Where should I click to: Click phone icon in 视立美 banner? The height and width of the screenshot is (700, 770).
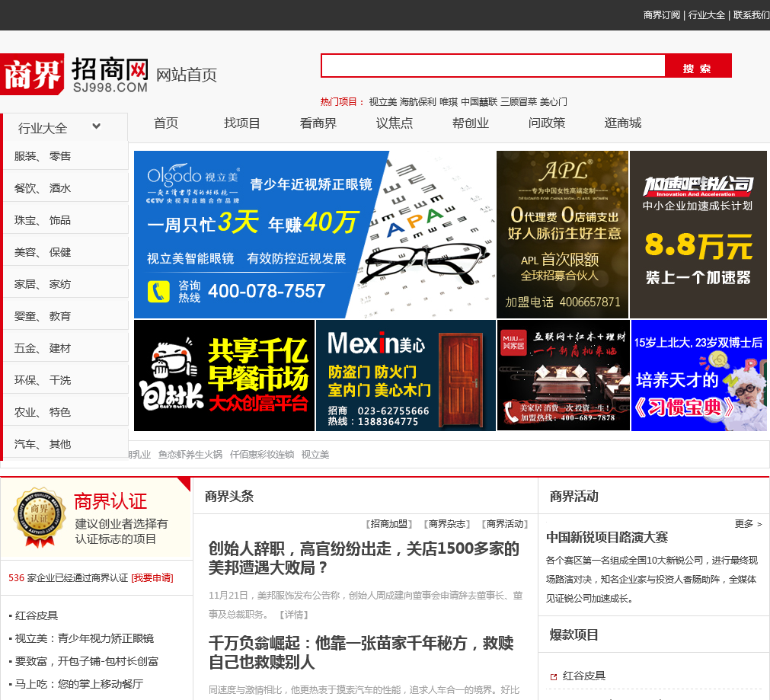158,292
